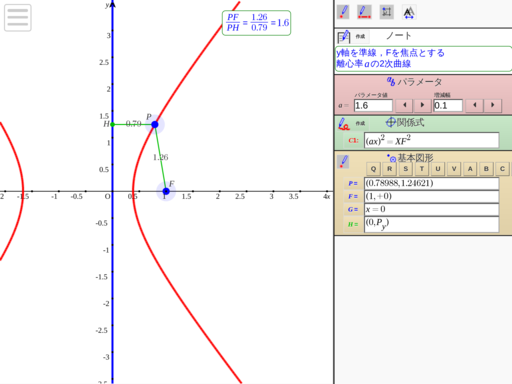
Task: Click the F= label button
Action: coord(353,196)
